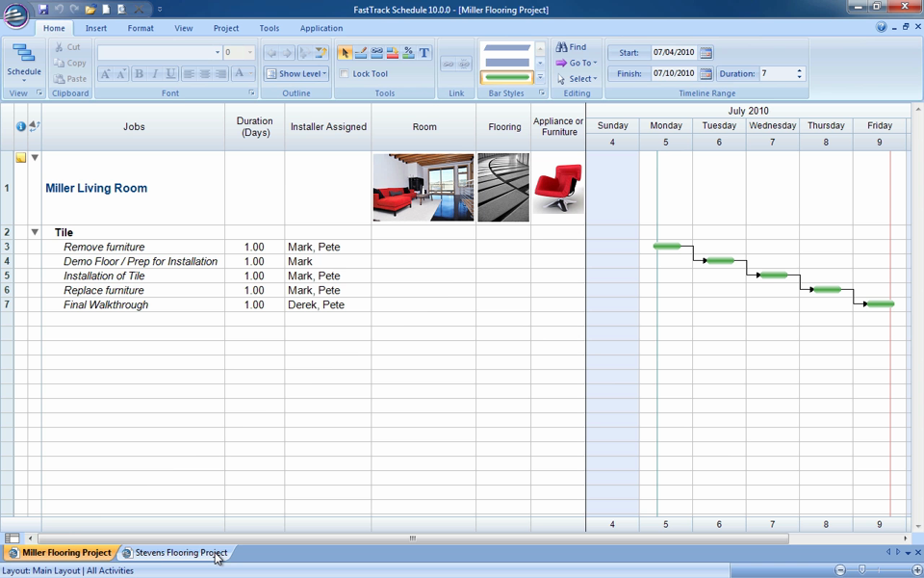The image size is (924, 578).
Task: Enable the Lock Tool checkbox
Action: coord(345,74)
